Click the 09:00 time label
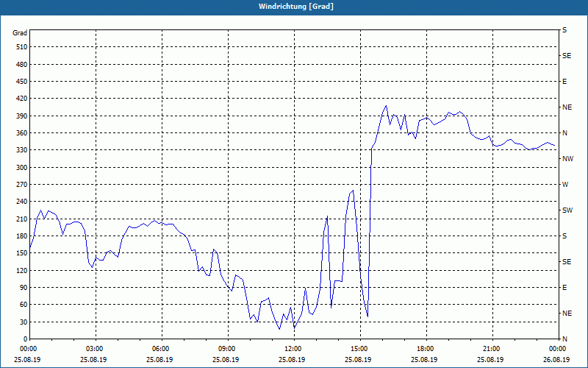 [228, 349]
